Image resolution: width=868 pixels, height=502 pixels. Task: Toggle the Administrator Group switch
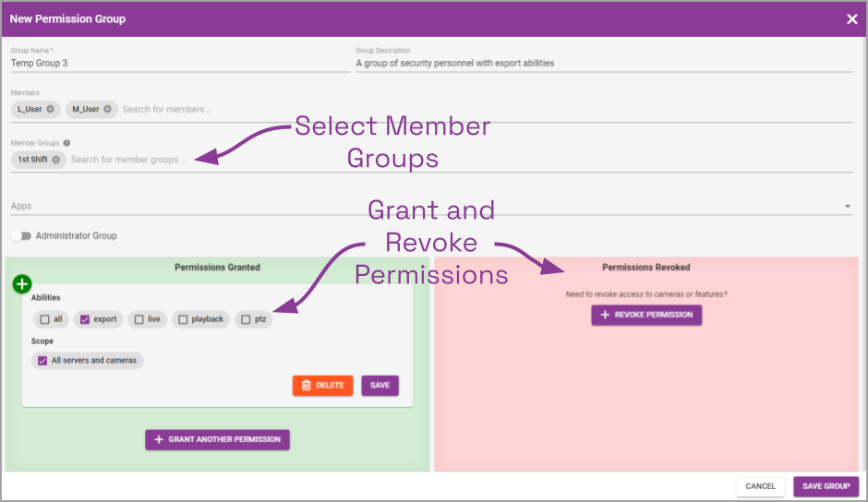coord(22,236)
